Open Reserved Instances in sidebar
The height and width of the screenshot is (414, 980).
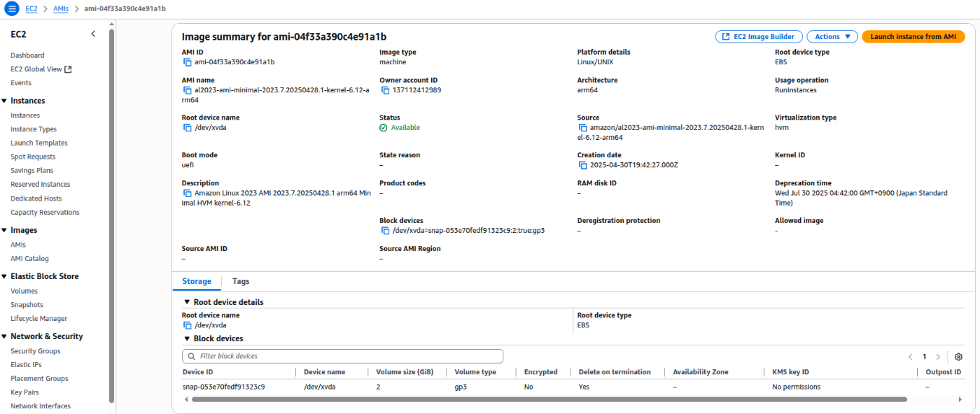[x=41, y=185]
